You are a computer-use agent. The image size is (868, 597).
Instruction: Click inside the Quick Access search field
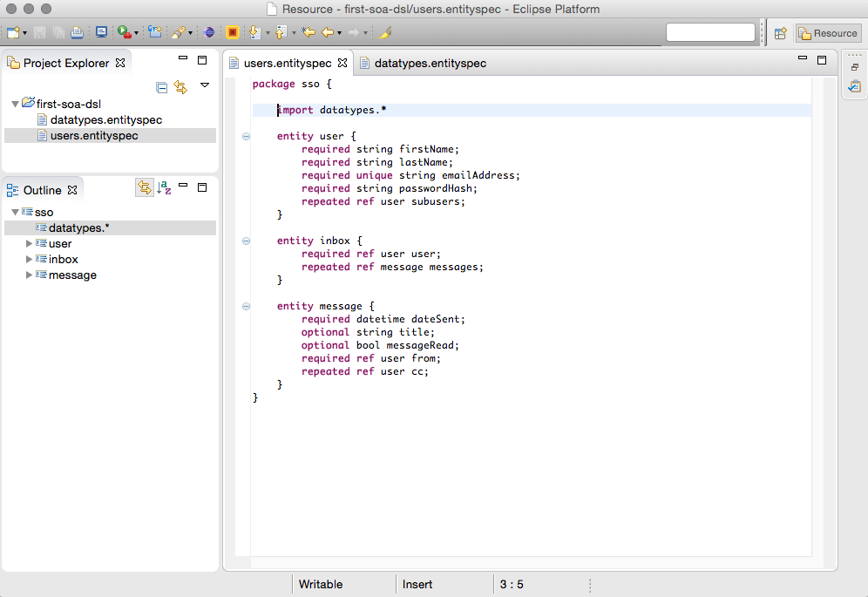click(710, 31)
